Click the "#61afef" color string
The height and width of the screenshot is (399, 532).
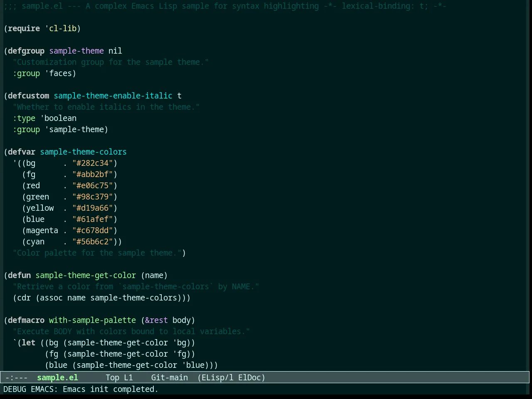click(93, 219)
